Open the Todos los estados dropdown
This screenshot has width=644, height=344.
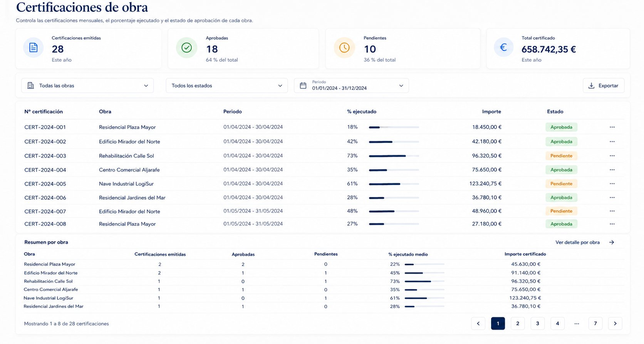click(227, 86)
